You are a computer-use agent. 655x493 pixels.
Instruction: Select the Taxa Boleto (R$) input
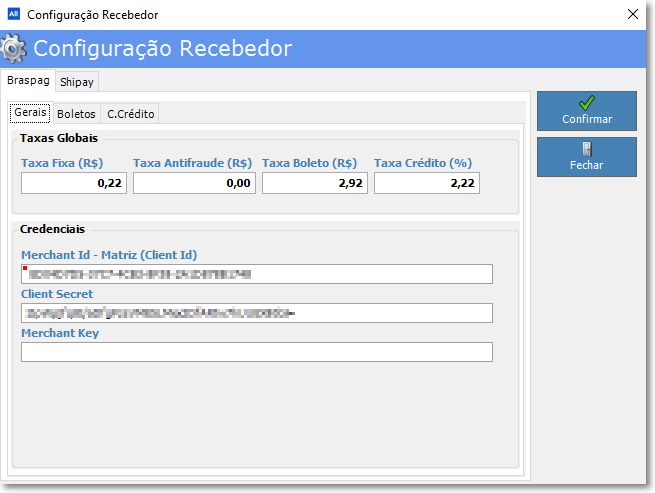(x=314, y=183)
